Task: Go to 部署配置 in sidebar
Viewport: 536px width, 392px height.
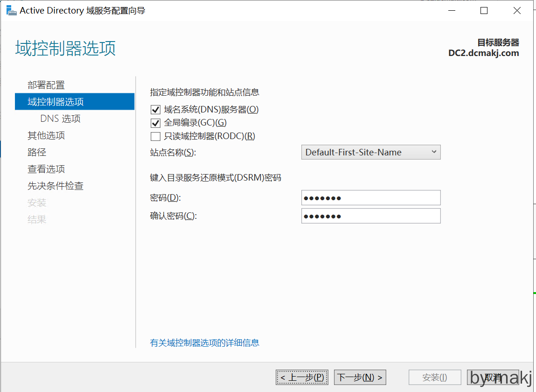Action: pyautogui.click(x=46, y=85)
